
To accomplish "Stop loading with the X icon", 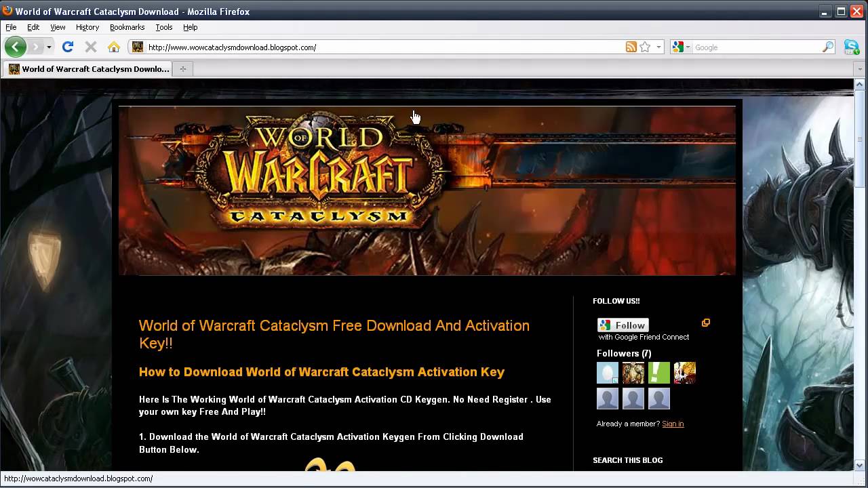I will 90,47.
